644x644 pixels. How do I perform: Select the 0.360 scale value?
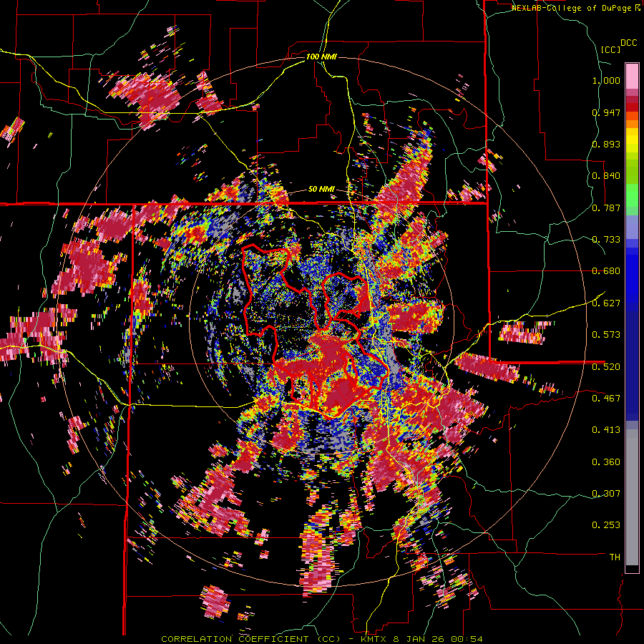click(x=606, y=462)
